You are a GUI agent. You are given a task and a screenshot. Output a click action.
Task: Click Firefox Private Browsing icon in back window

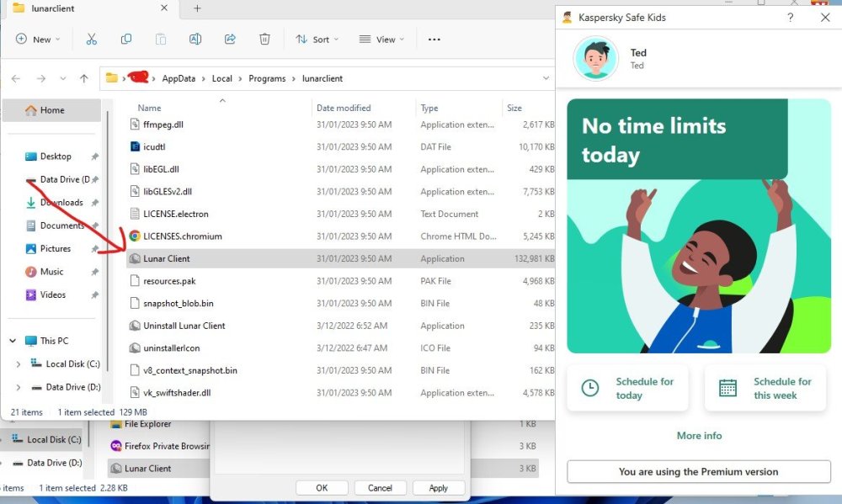coord(115,446)
